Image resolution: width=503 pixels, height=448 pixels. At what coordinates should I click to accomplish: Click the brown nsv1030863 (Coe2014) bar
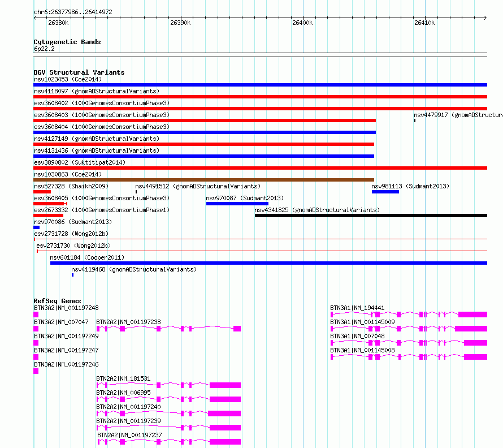[203, 180]
